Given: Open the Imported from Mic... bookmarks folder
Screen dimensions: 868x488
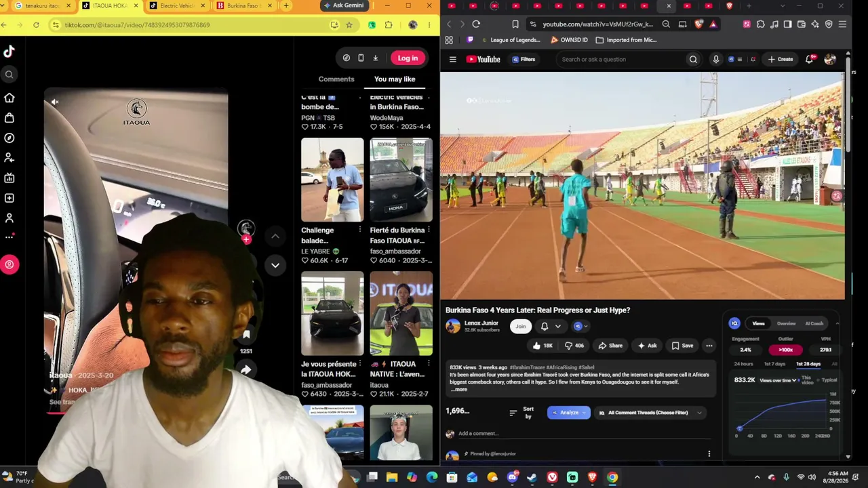Looking at the screenshot, I should [x=627, y=40].
